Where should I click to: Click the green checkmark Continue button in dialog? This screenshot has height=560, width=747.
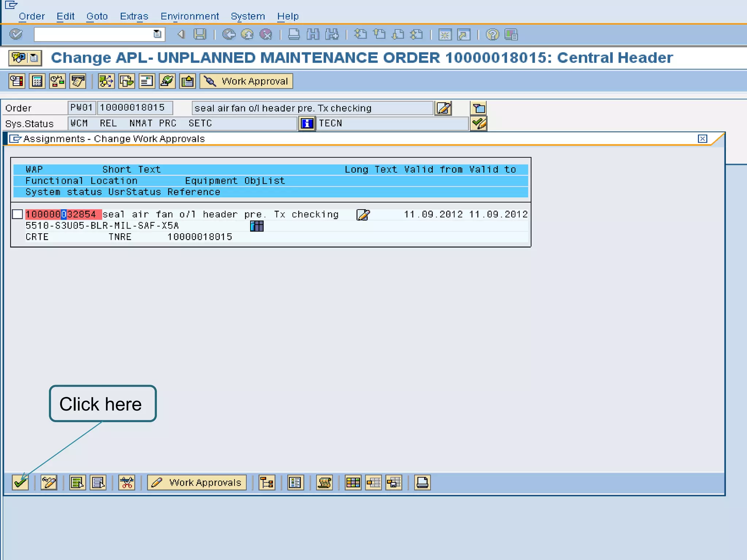point(20,483)
